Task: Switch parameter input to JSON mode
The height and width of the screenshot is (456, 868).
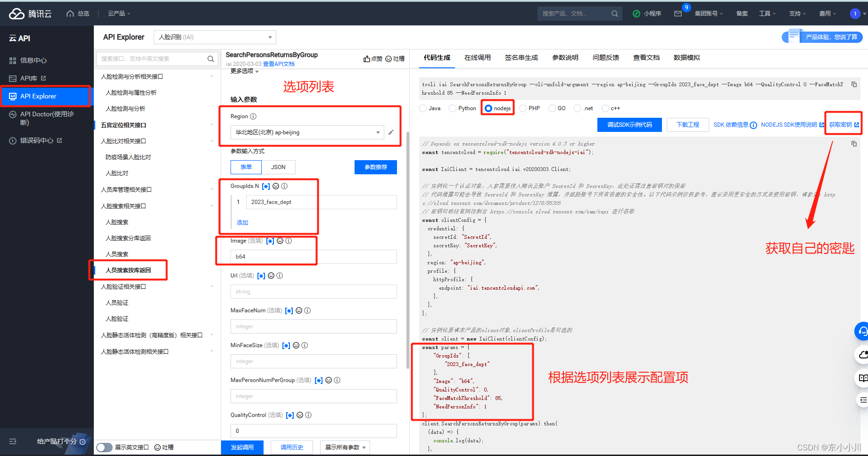Action: 278,167
